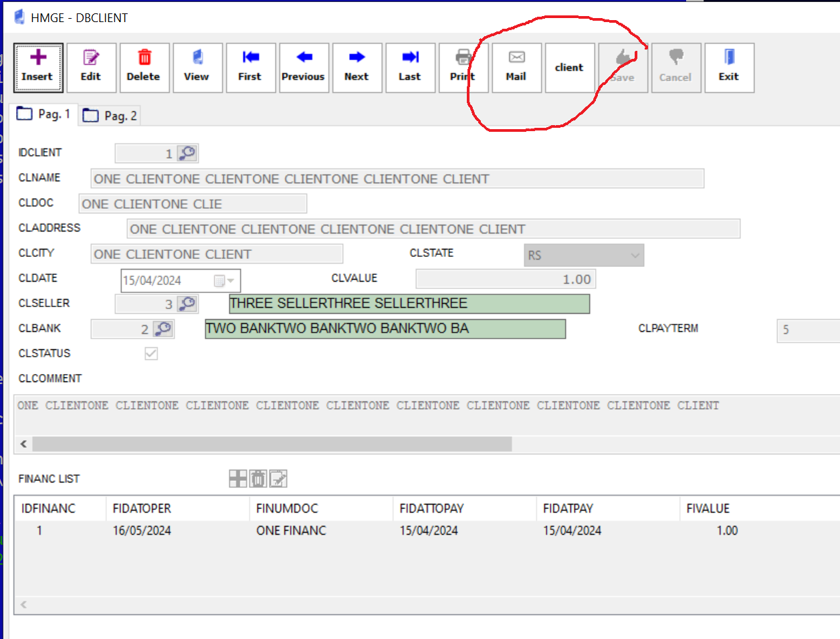Image resolution: width=840 pixels, height=639 pixels.
Task: Open the CLDATE calendar dropdown
Action: click(x=225, y=281)
